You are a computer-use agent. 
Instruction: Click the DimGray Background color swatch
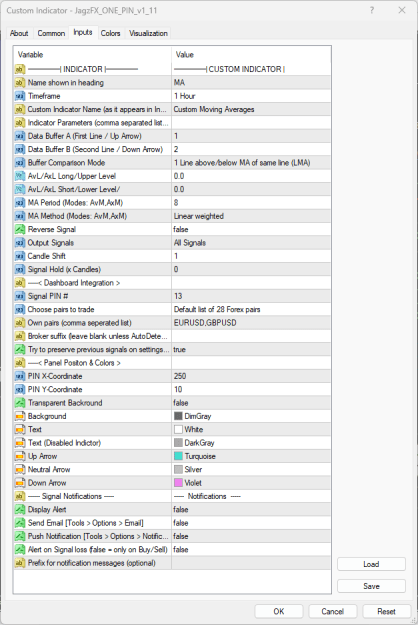[178, 416]
